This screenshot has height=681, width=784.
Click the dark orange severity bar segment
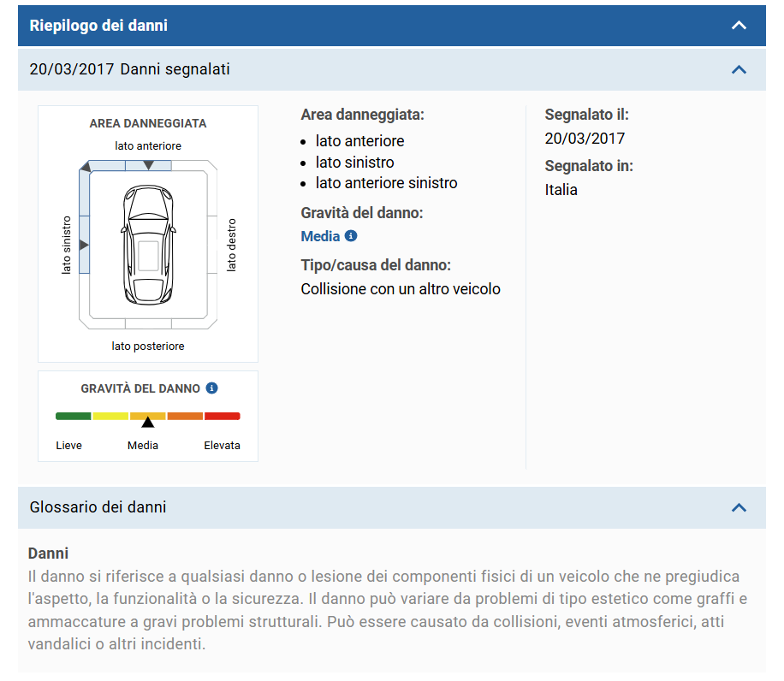[185, 417]
